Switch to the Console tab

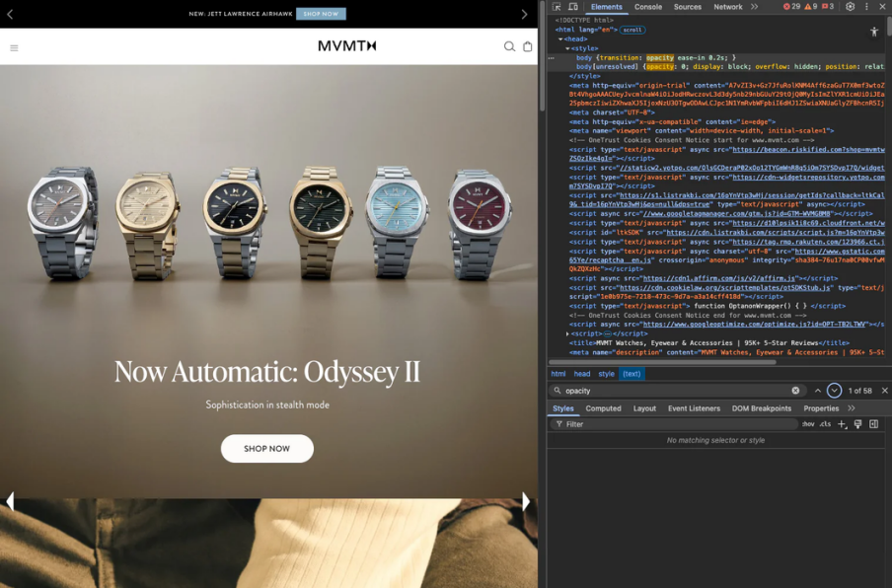pos(648,7)
